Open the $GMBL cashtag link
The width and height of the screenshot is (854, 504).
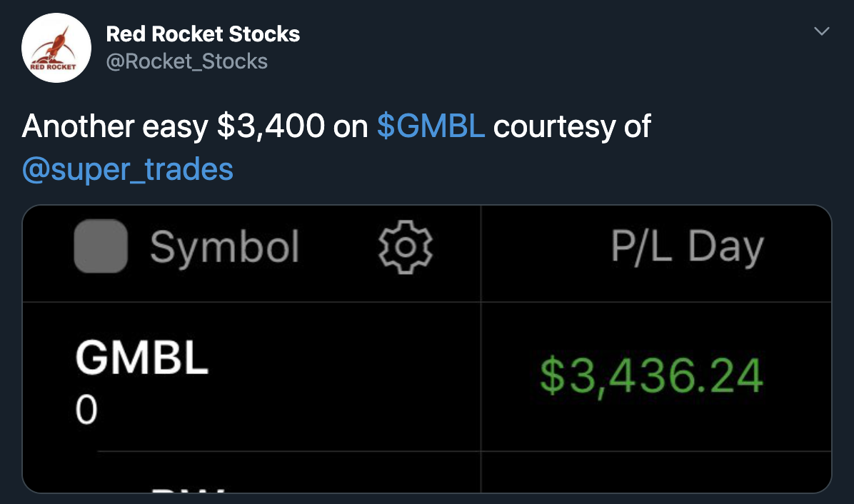tap(431, 126)
